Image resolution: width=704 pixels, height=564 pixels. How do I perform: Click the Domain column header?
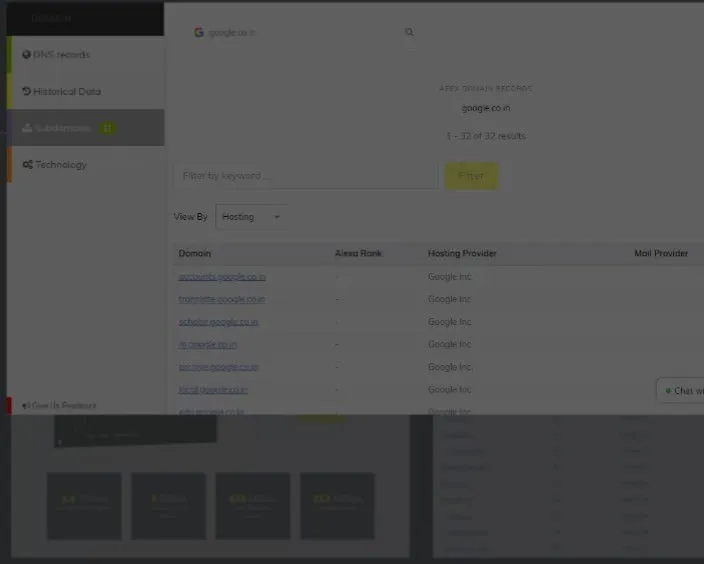point(194,253)
